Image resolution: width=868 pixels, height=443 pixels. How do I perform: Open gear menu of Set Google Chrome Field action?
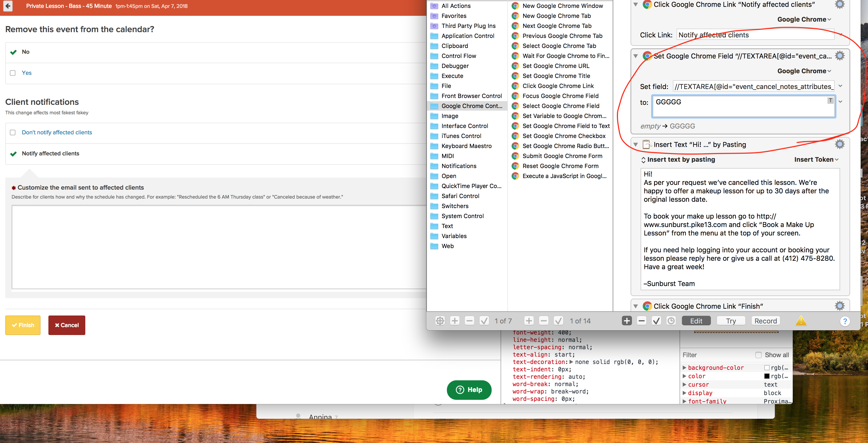[x=839, y=56]
